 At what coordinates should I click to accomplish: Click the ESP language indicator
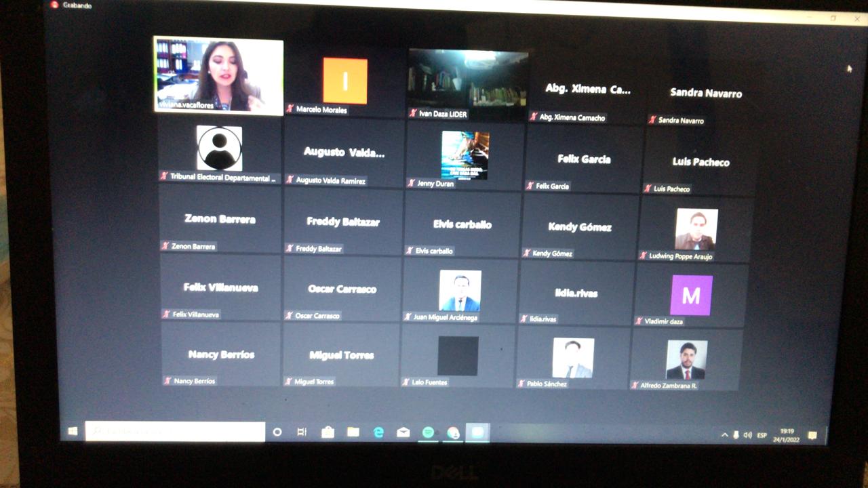point(762,435)
